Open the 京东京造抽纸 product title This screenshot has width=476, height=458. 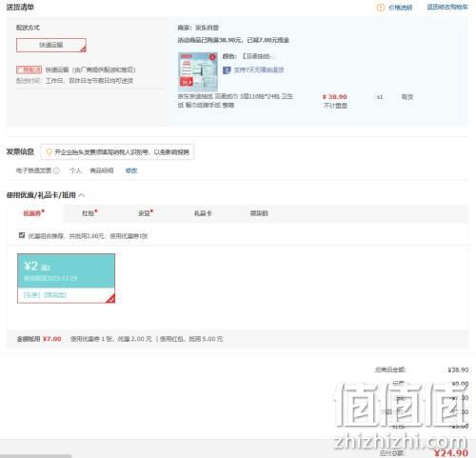(x=235, y=100)
